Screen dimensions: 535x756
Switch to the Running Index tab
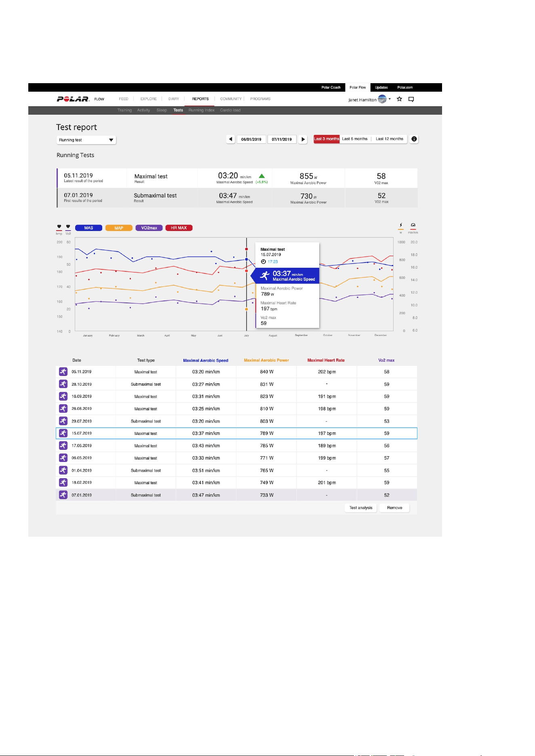pyautogui.click(x=202, y=110)
